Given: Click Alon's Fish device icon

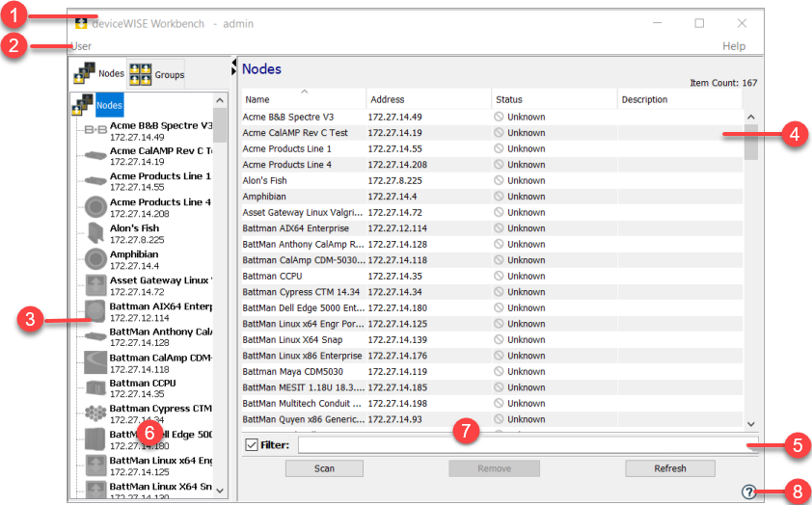Looking at the screenshot, I should coord(95,233).
